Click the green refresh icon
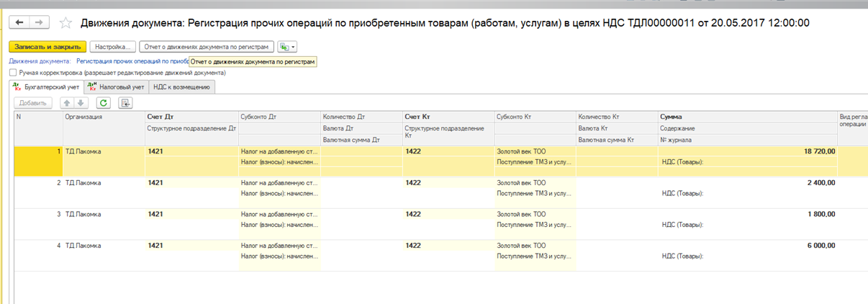The width and height of the screenshot is (868, 304). point(103,103)
